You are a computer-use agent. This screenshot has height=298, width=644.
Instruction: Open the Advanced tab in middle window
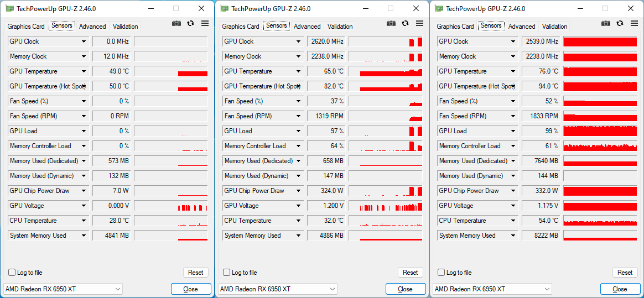pyautogui.click(x=307, y=27)
